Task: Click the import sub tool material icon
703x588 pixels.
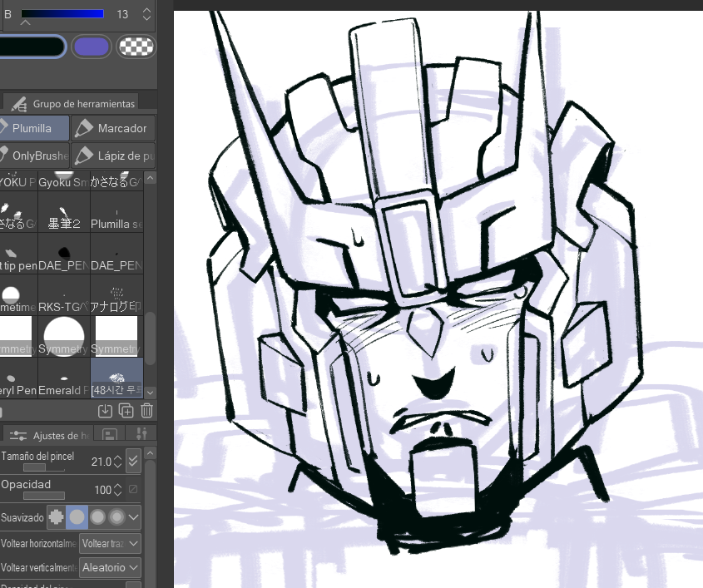Action: (105, 411)
